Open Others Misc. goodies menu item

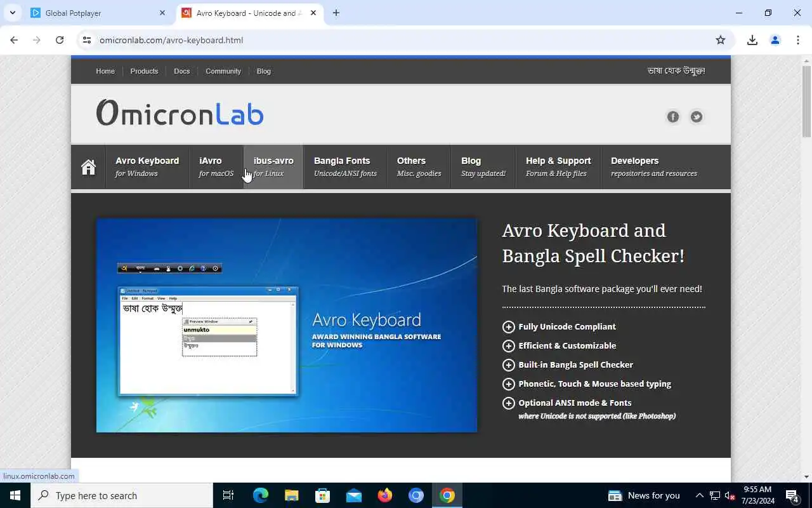pos(419,167)
